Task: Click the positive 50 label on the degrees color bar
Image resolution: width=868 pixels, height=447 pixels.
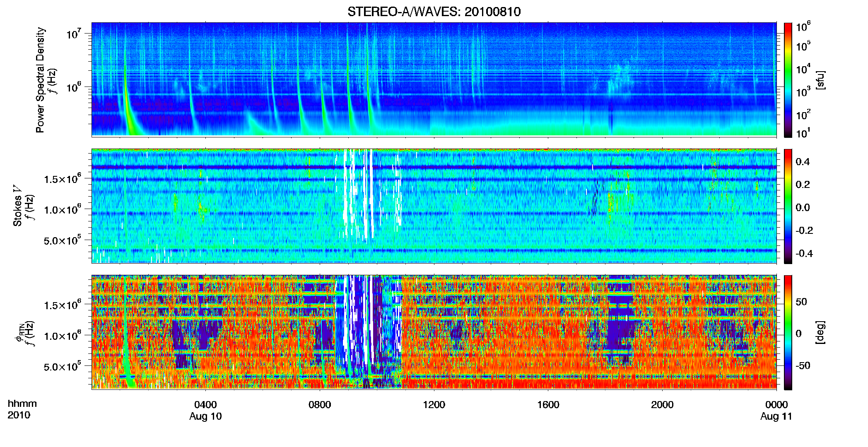Action: point(801,302)
